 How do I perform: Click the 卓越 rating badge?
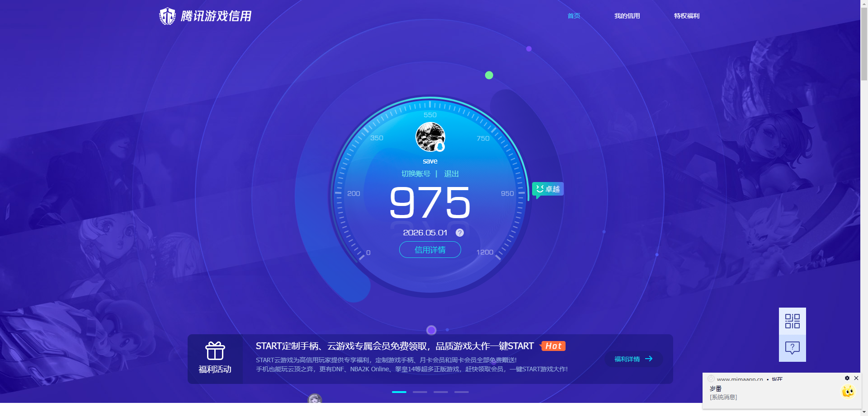click(548, 189)
